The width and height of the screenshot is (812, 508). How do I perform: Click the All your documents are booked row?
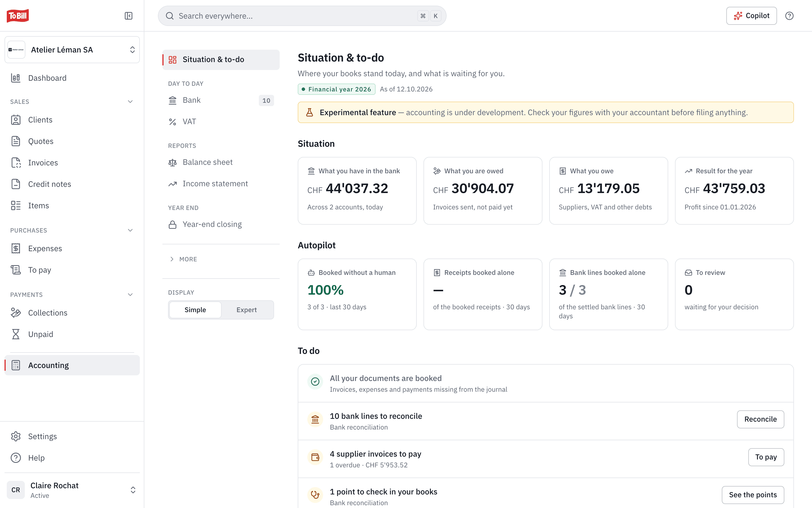[546, 383]
